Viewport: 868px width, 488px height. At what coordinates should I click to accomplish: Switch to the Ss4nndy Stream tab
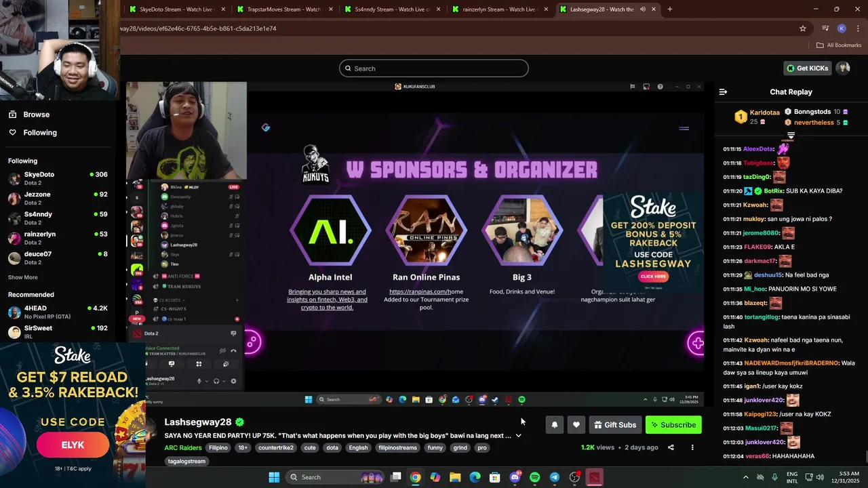click(392, 9)
